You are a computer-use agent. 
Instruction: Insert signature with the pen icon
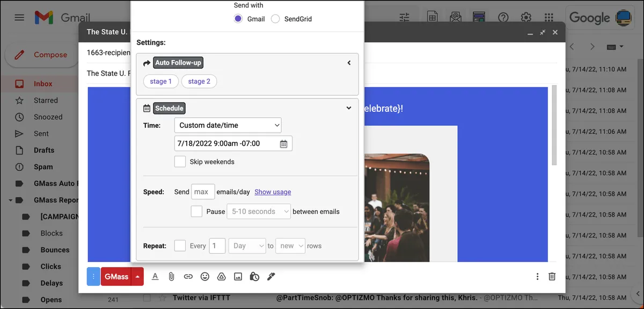[271, 276]
